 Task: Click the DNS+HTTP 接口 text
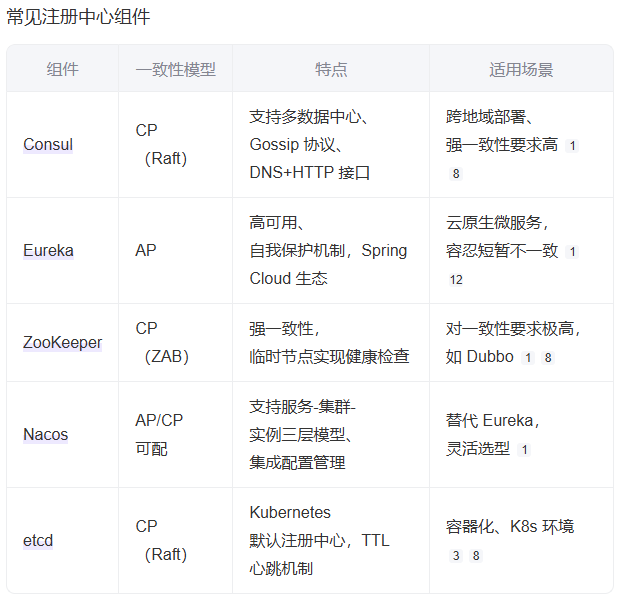coord(310,173)
